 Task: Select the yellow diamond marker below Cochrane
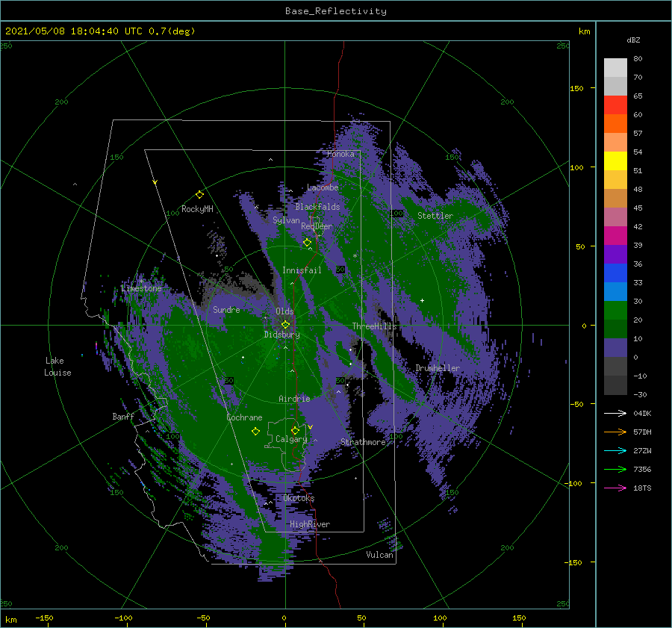(255, 432)
